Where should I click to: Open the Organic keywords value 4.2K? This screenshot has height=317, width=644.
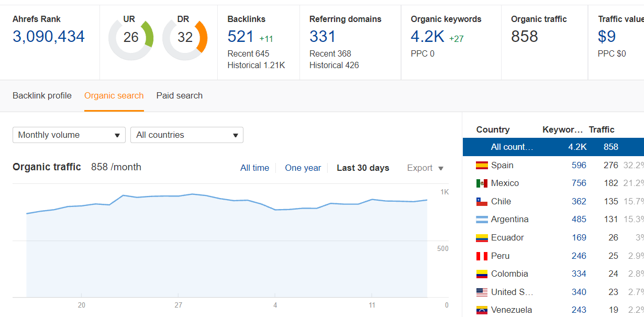click(x=428, y=37)
